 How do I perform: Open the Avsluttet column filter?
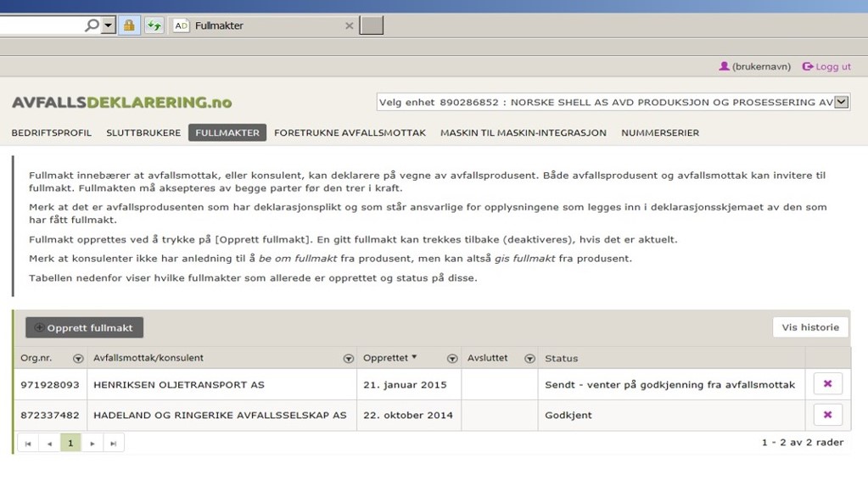tap(529, 359)
